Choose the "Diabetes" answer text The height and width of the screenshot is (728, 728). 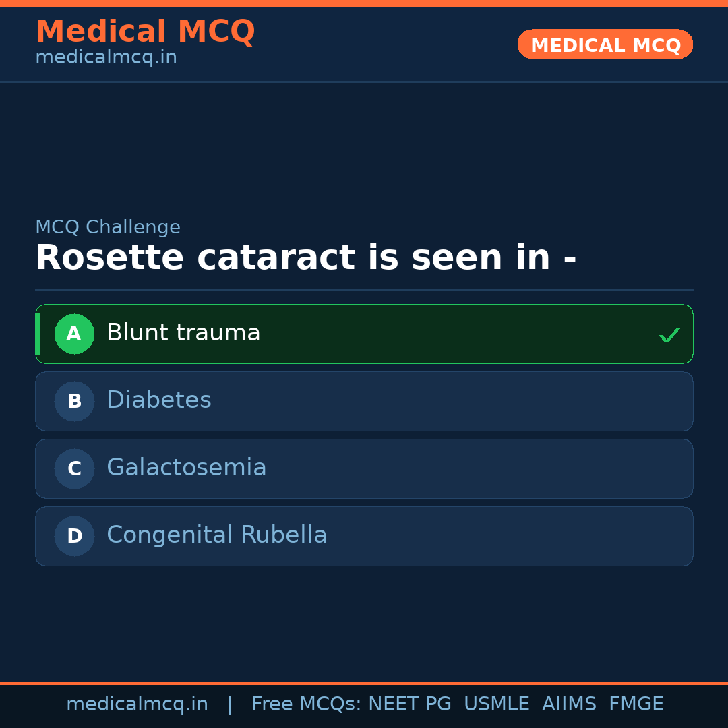click(159, 400)
